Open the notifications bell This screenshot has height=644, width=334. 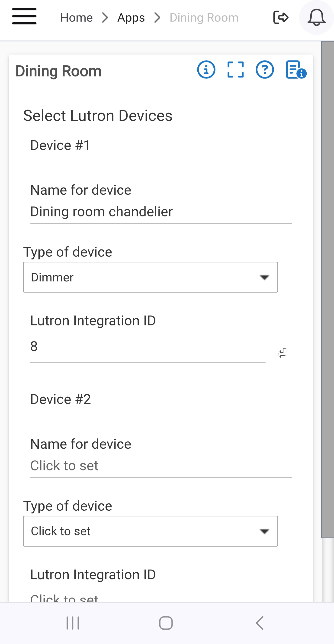(x=316, y=17)
